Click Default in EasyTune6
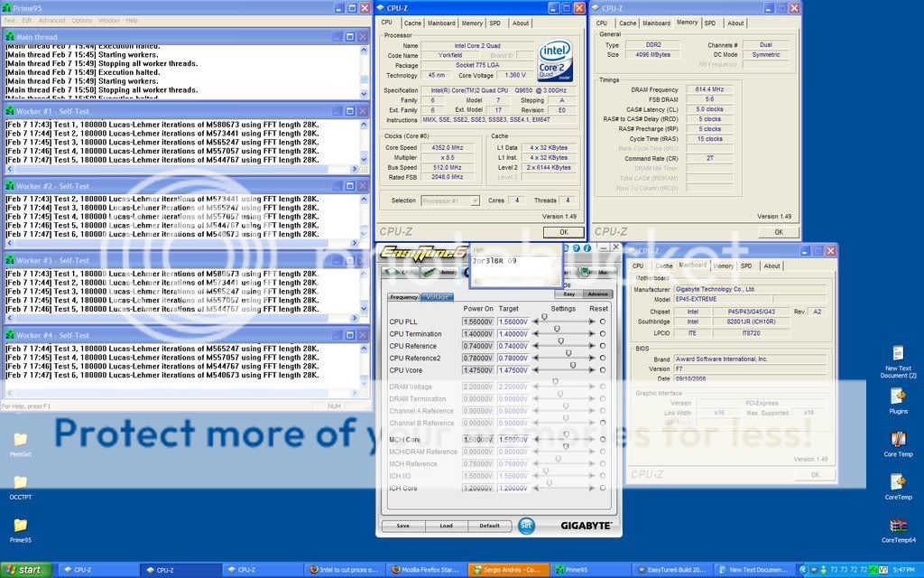The height and width of the screenshot is (578, 924). [x=489, y=526]
